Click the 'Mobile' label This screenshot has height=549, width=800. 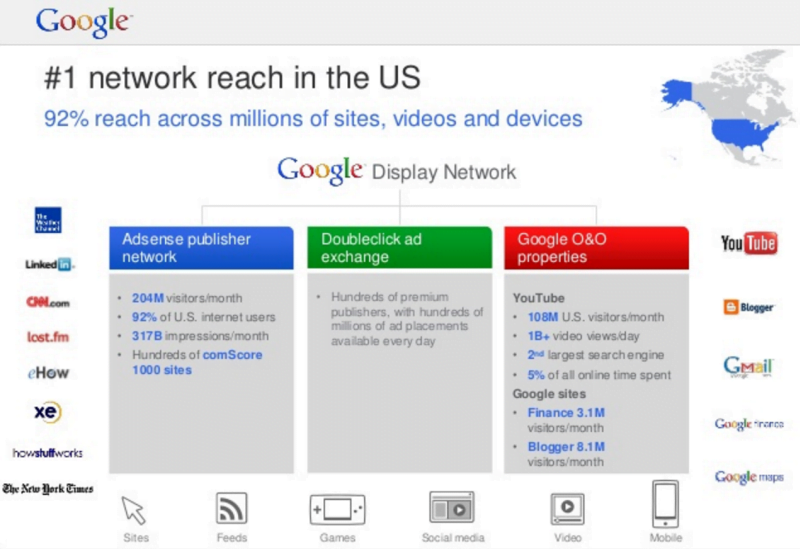point(665,538)
